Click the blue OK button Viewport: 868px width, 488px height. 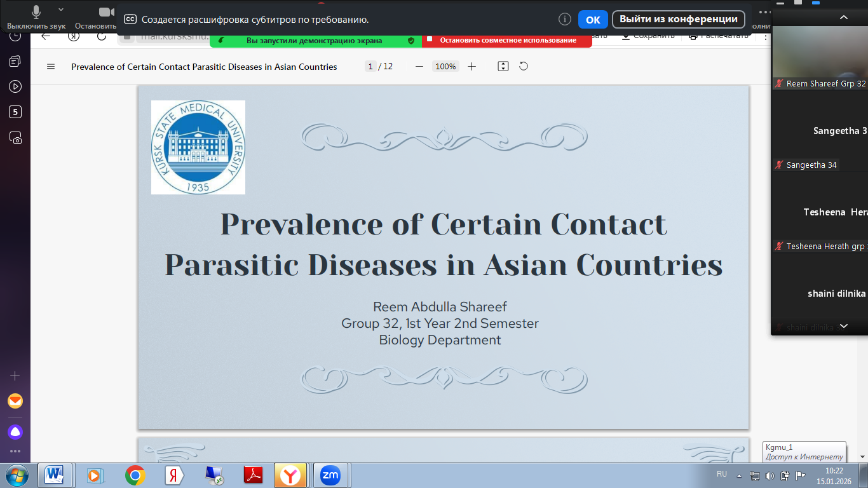[593, 20]
